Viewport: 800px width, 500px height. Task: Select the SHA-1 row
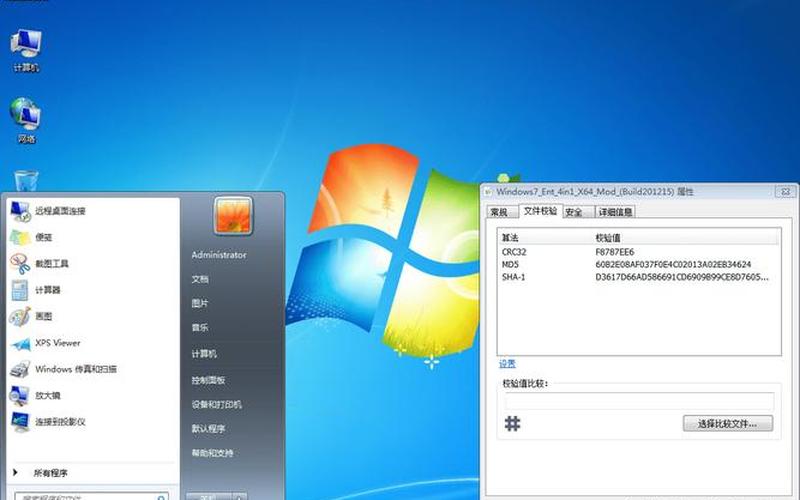point(639,277)
